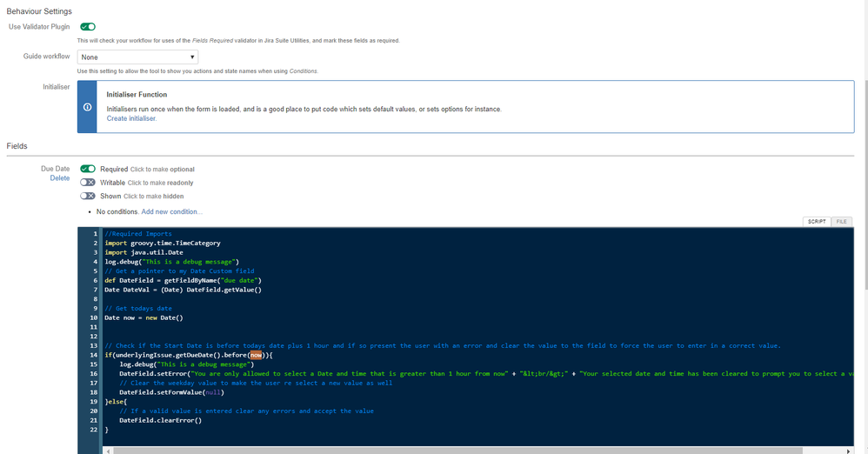Toggle the Due Date Required switch
Image resolution: width=868 pixels, height=454 pixels.
pyautogui.click(x=88, y=169)
